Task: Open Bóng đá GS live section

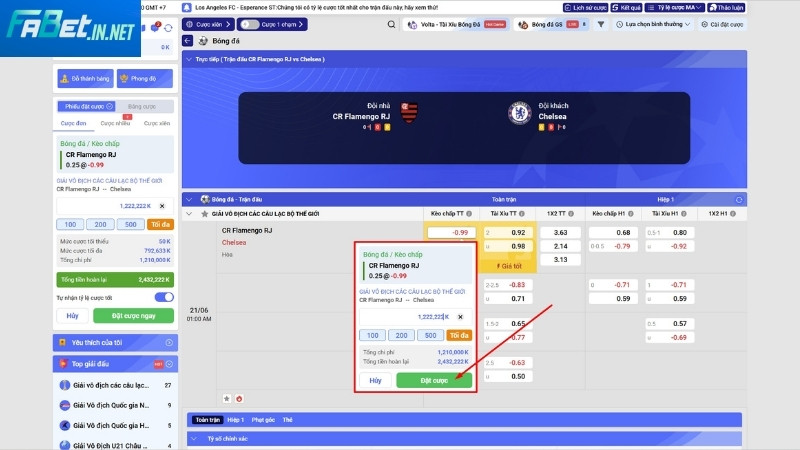Action: [x=552, y=24]
